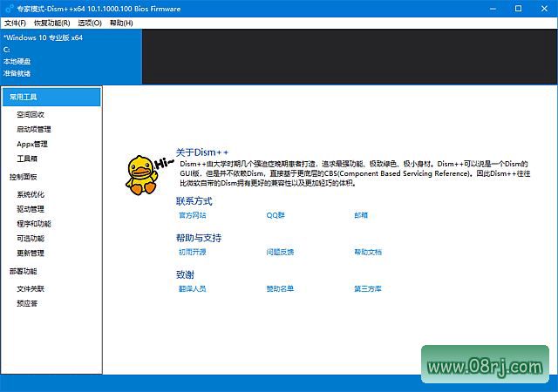558x392 pixels.
Task: Select the 常用工具 sidebar section
Action: coord(51,97)
